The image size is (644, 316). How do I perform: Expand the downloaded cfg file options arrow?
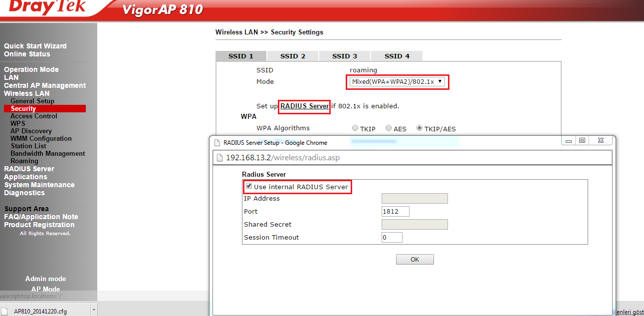pyautogui.click(x=93, y=311)
